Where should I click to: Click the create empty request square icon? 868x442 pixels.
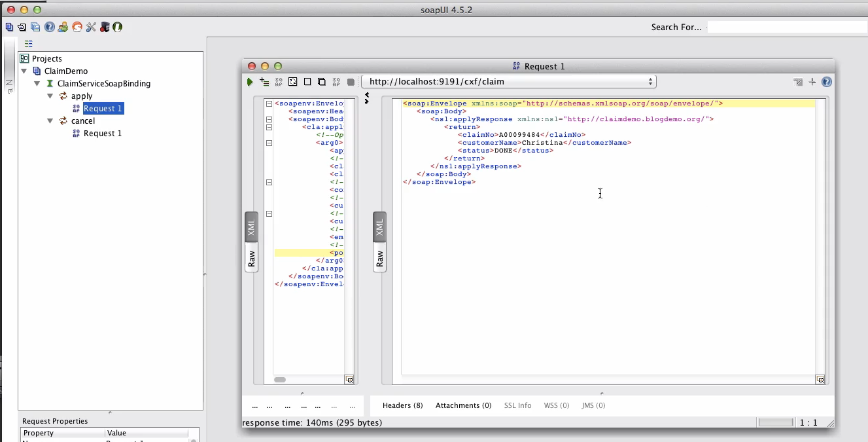[x=307, y=82]
